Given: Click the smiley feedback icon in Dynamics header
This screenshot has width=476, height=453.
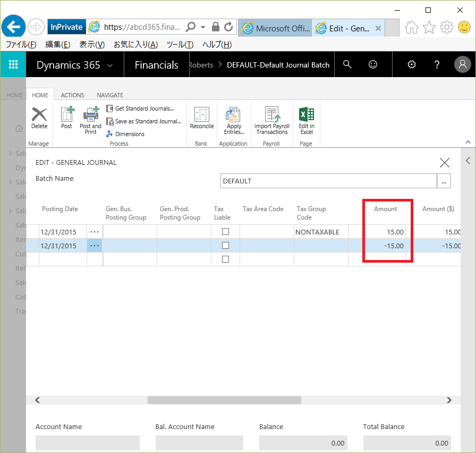Looking at the screenshot, I should 373,64.
